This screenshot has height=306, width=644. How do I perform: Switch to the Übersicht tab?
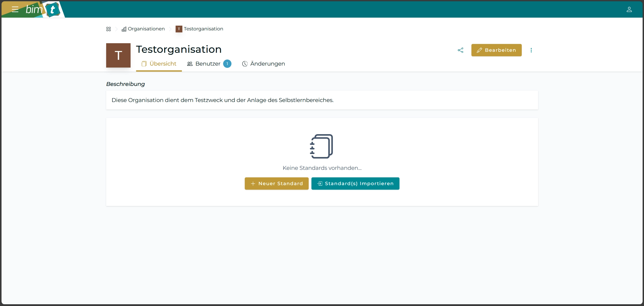tap(159, 64)
